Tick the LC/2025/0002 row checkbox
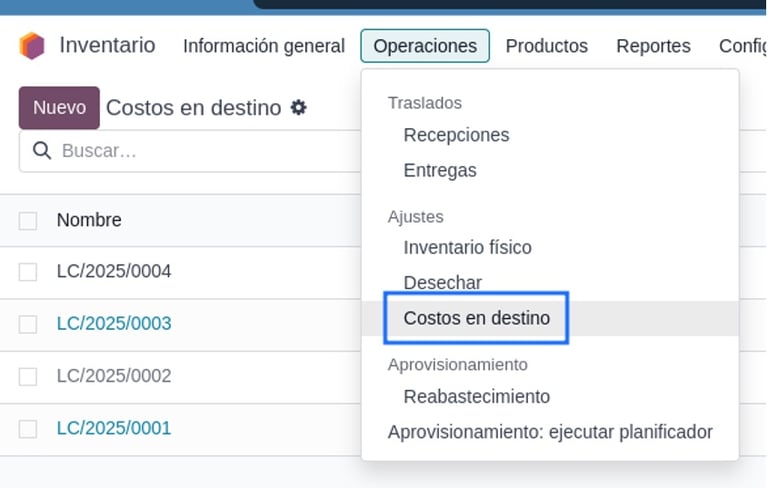Screen dimensions: 768x488 pyautogui.click(x=28, y=376)
